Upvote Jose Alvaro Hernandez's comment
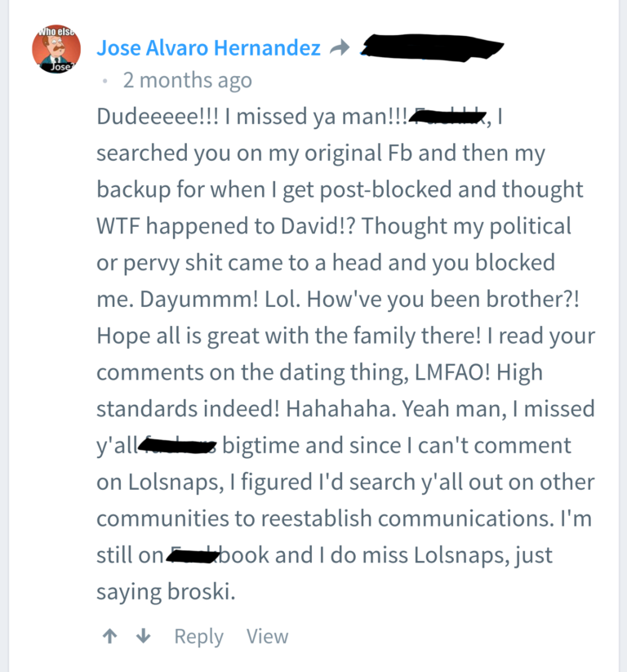This screenshot has height=672, width=627. point(109,636)
